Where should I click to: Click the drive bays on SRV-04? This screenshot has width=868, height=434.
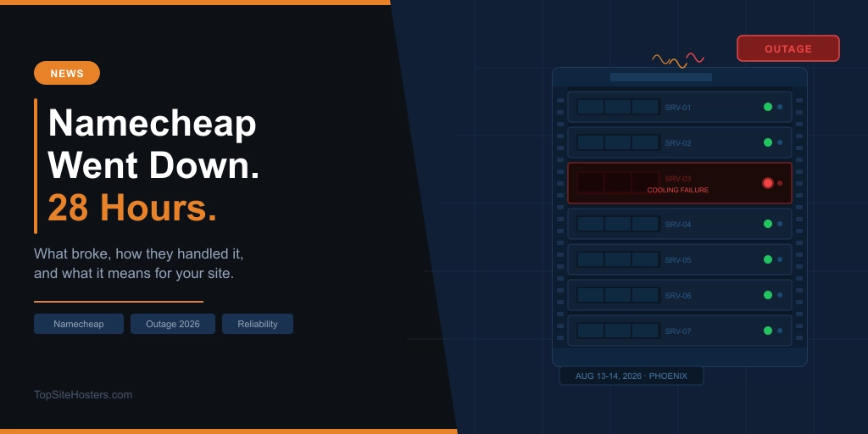[618, 224]
